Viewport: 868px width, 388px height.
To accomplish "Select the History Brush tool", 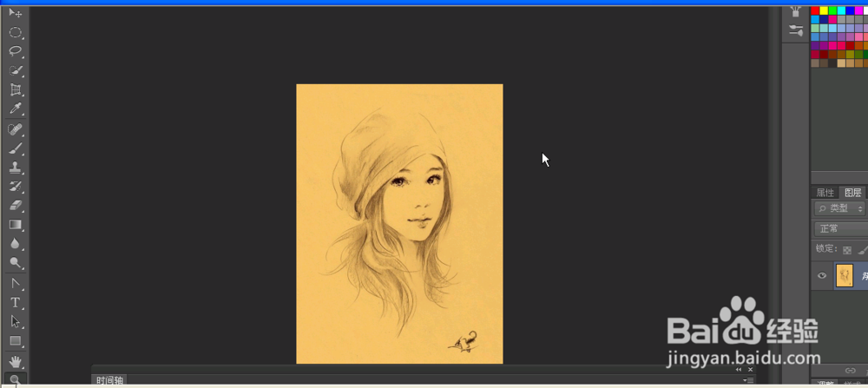I will [x=16, y=187].
